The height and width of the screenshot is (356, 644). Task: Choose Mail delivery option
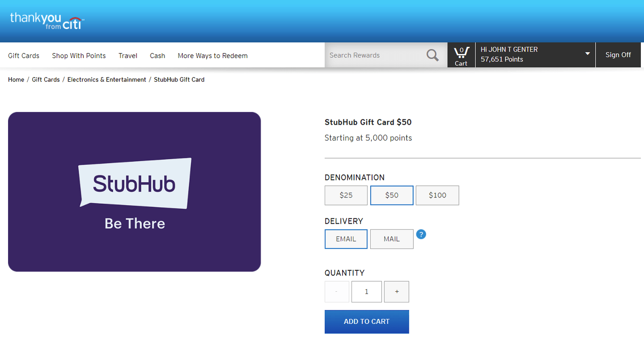click(x=391, y=239)
